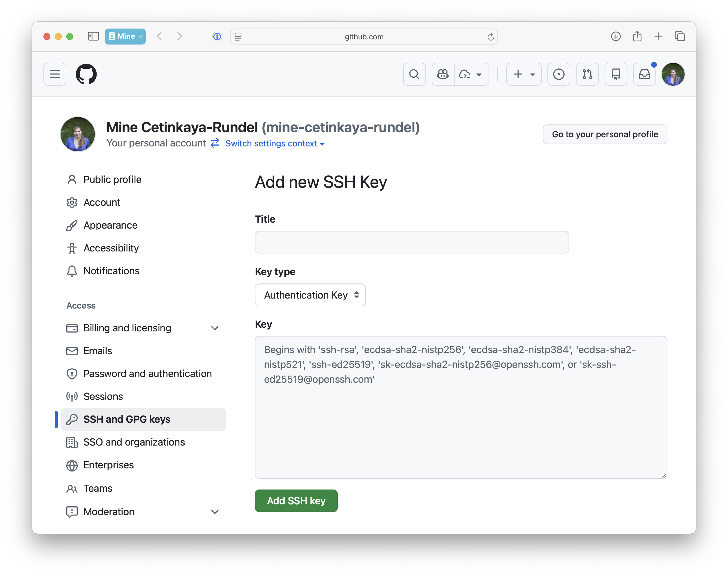Open the Repositories icon in header
The width and height of the screenshot is (728, 576).
point(616,74)
